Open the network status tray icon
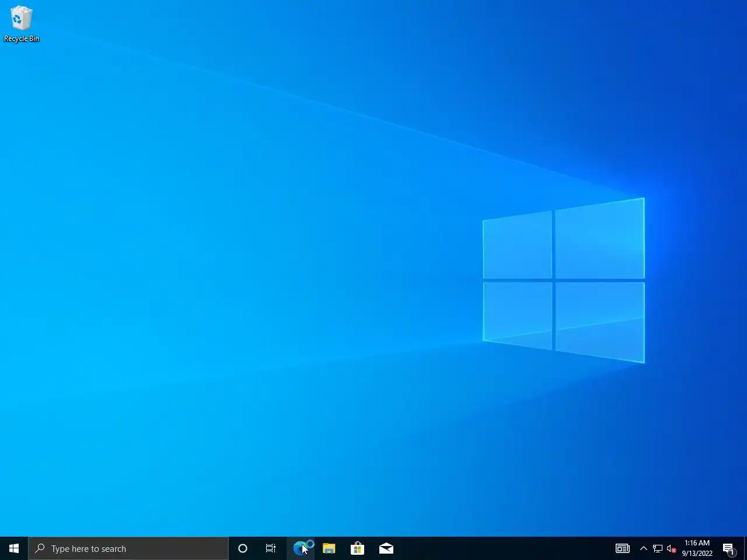The height and width of the screenshot is (560, 747). [658, 548]
